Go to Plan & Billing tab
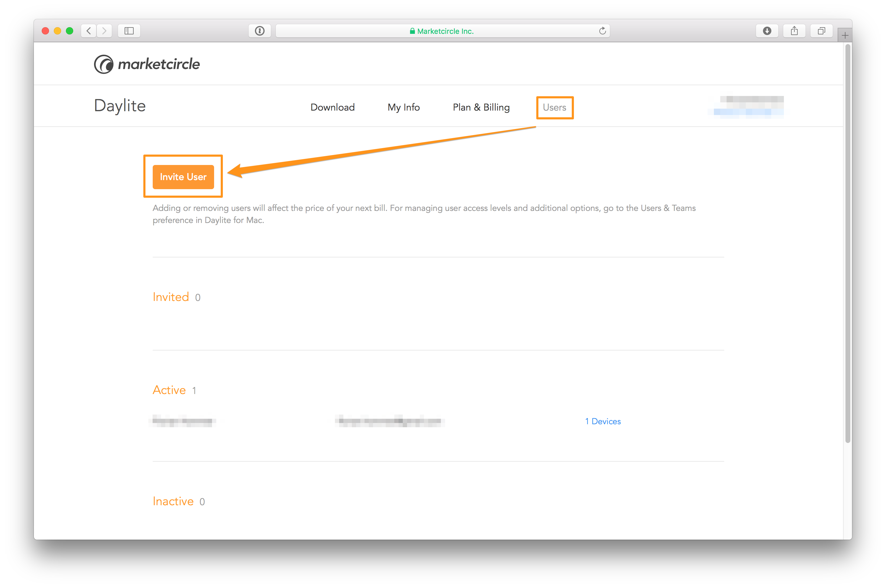The height and width of the screenshot is (588, 886). point(481,107)
